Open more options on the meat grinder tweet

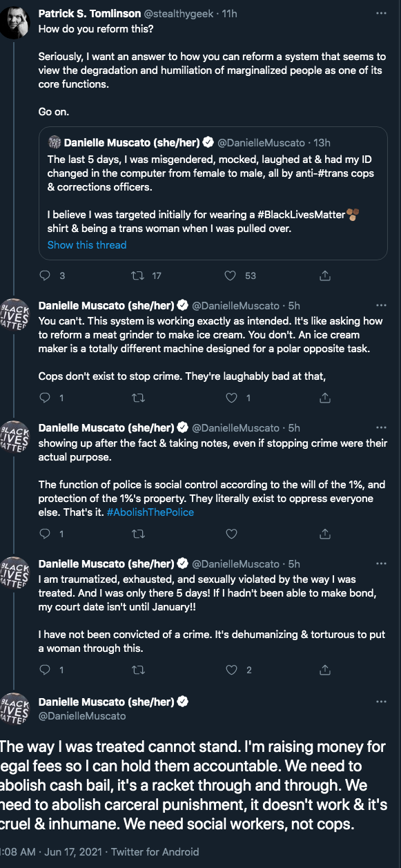pos(381,305)
